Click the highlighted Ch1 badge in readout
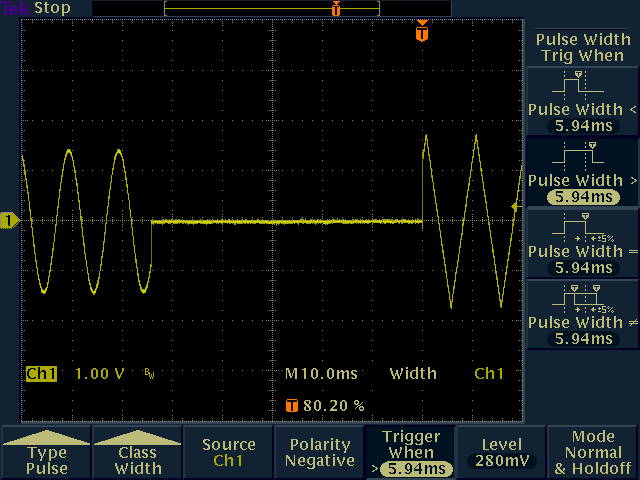640x480 pixels. (x=41, y=374)
